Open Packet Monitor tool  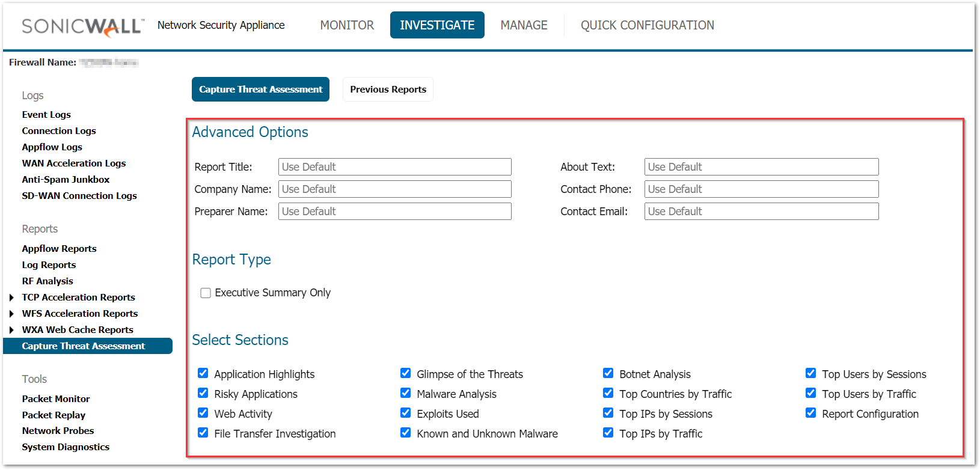point(56,398)
